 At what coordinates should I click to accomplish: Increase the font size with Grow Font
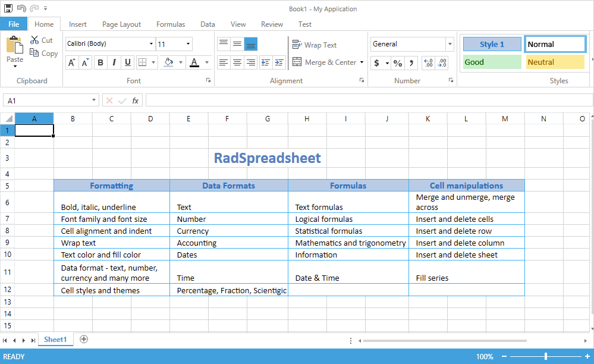72,62
